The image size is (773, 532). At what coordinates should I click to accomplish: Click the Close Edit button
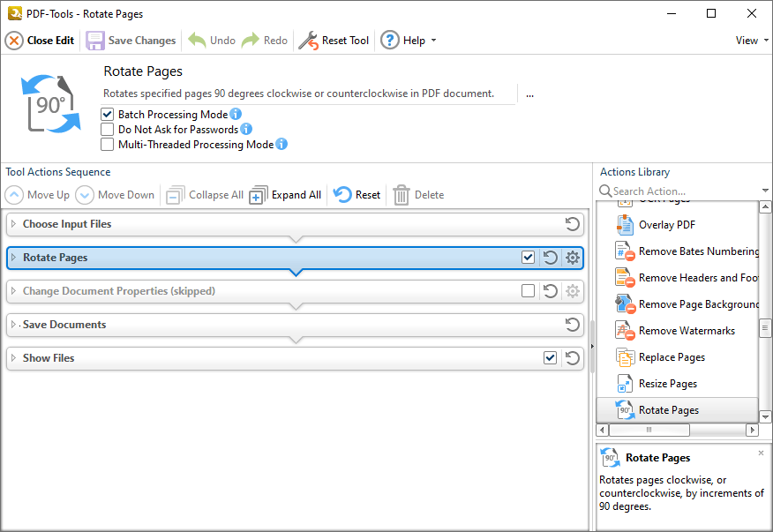40,41
